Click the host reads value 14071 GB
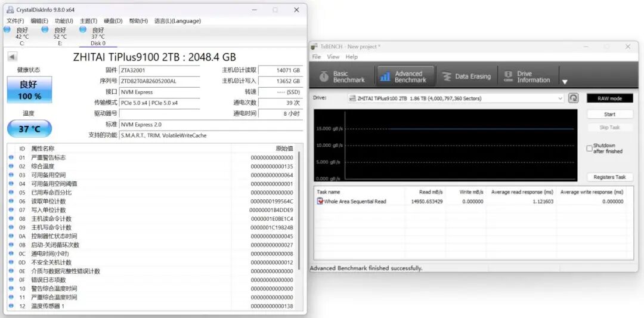This screenshot has width=644, height=318. (x=280, y=70)
